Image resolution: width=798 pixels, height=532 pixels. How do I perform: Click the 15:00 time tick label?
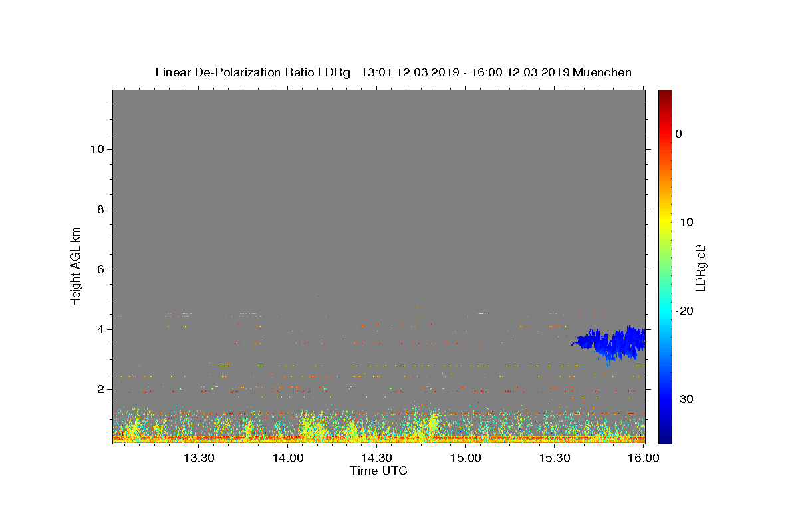[x=465, y=458]
